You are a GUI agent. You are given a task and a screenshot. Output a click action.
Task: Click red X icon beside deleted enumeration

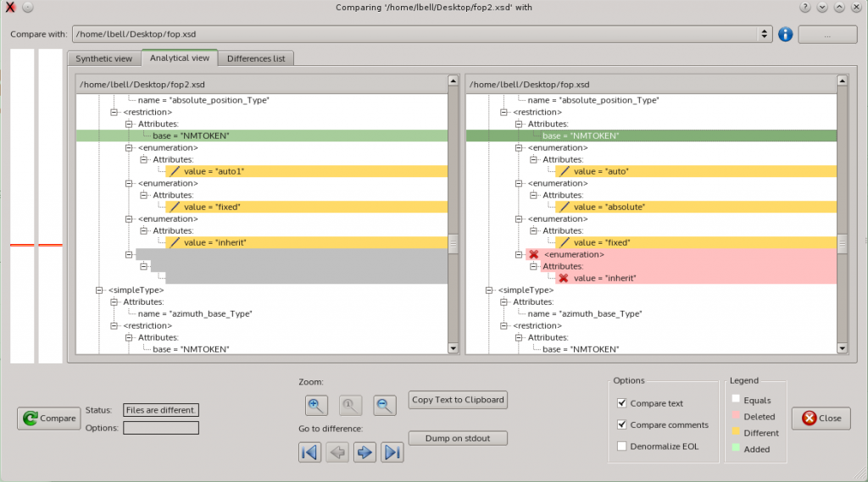pos(533,254)
